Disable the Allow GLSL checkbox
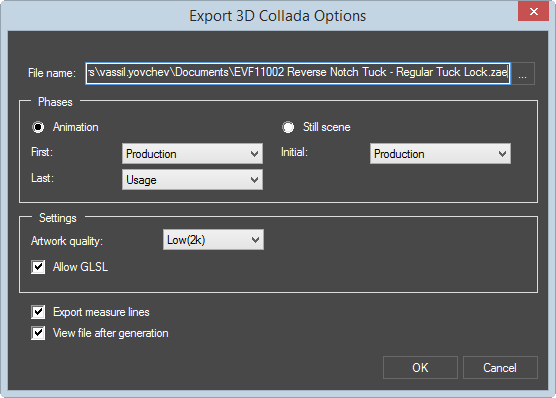This screenshot has height=398, width=556. pyautogui.click(x=38, y=267)
